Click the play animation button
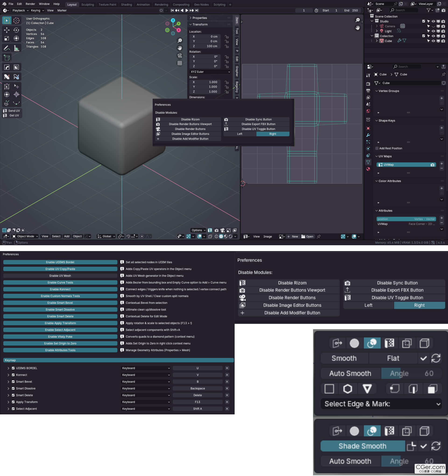 coord(187,10)
